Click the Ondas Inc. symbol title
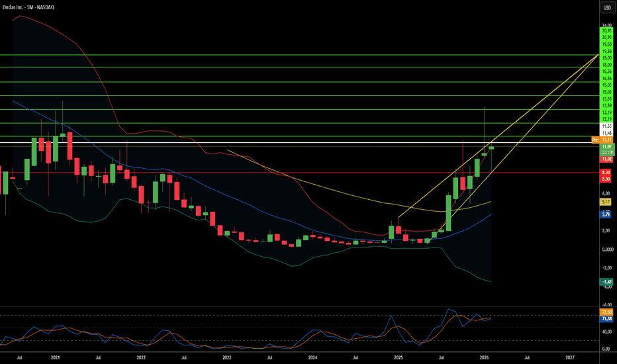The height and width of the screenshot is (364, 617). [x=28, y=7]
